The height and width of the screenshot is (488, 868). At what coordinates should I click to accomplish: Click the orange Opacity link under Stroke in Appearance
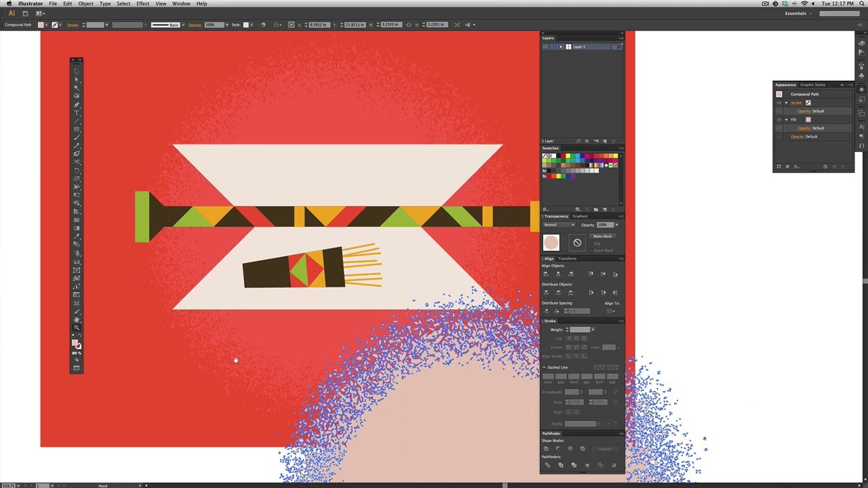click(x=804, y=111)
